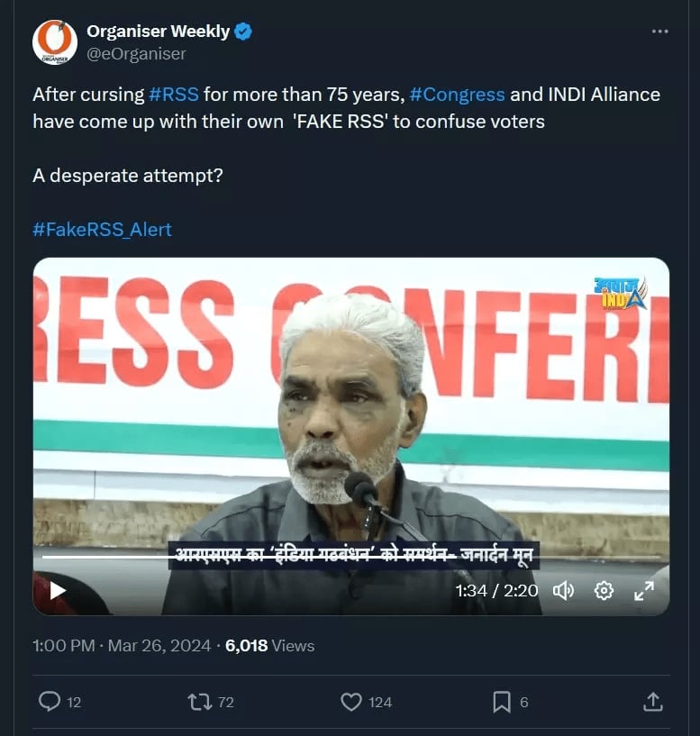Image resolution: width=700 pixels, height=736 pixels.
Task: Open the Organiser Weekly profile name
Action: pyautogui.click(x=158, y=32)
